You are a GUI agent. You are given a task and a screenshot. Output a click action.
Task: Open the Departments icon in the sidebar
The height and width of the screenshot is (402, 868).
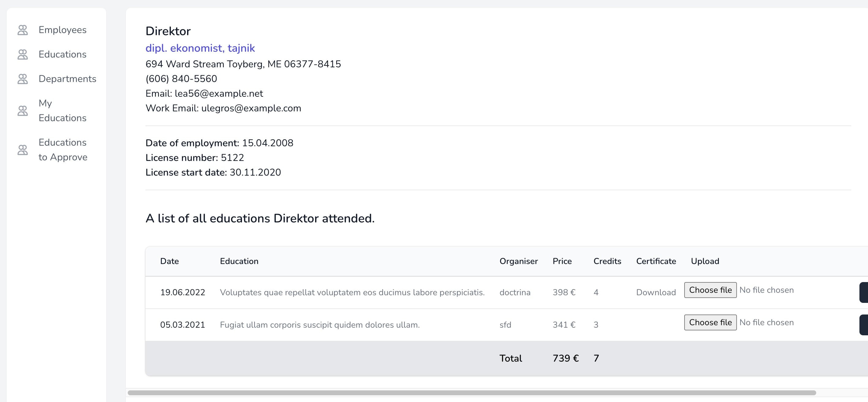pos(22,78)
